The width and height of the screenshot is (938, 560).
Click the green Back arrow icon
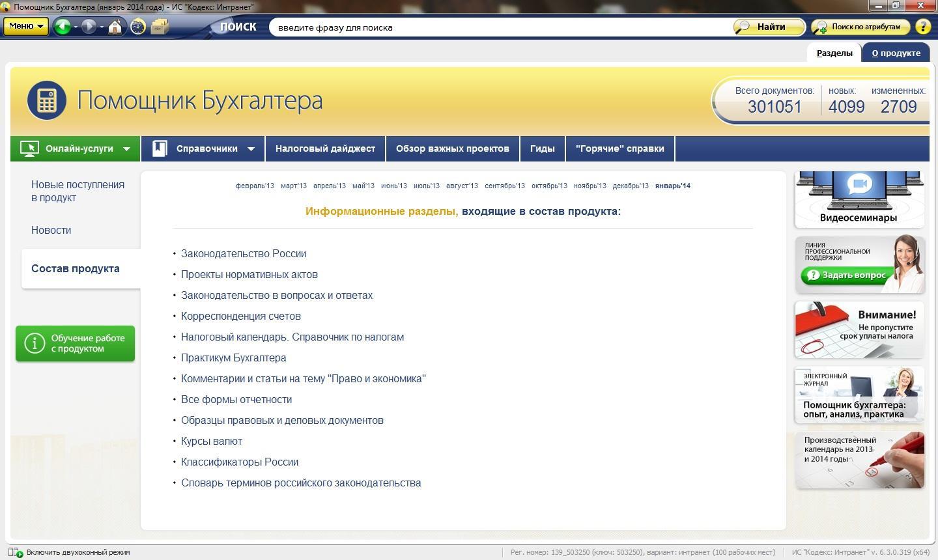[63, 27]
